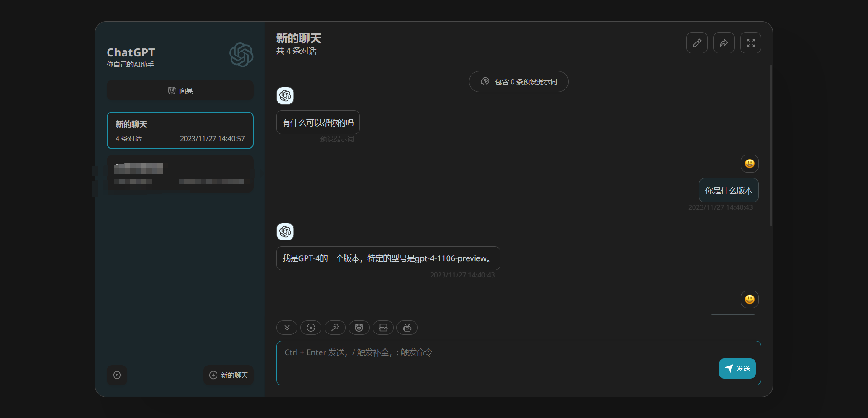Start a new chat with 新的聊天 button
868x418 pixels.
point(228,375)
